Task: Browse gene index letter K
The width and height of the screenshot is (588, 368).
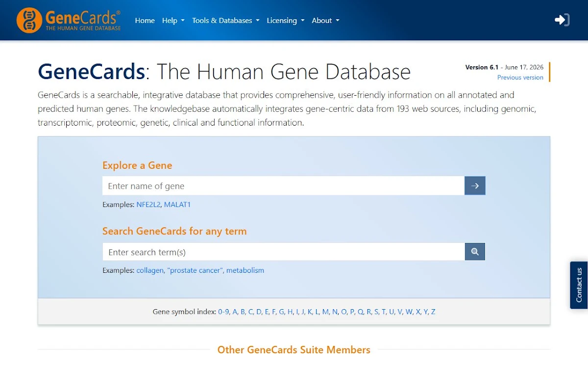Action: click(310, 312)
